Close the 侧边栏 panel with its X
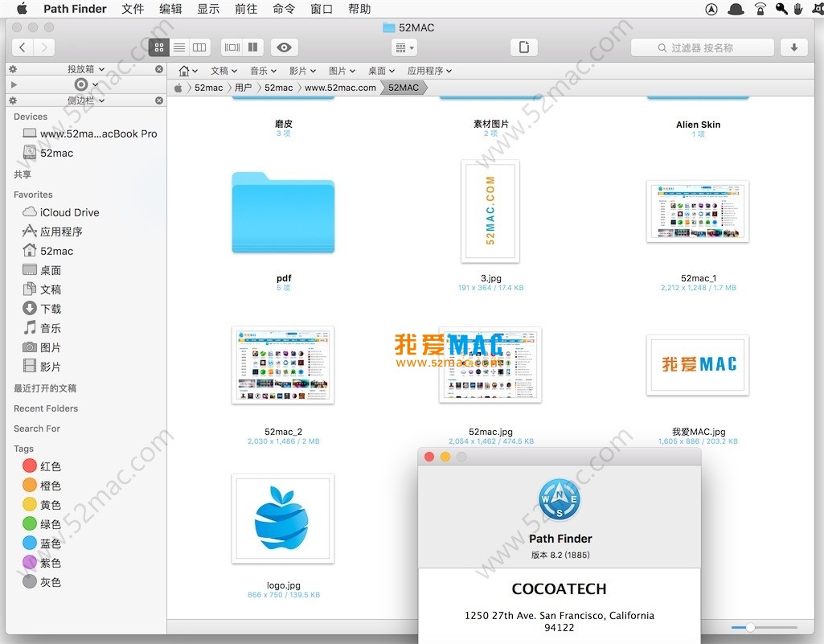Viewport: 824px width, 644px height. (159, 100)
